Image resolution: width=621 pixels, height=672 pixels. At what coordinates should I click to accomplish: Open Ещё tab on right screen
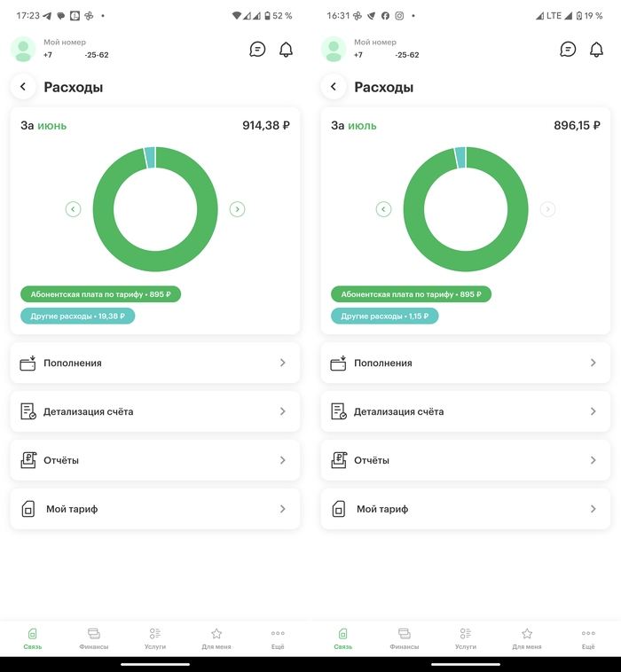[588, 638]
